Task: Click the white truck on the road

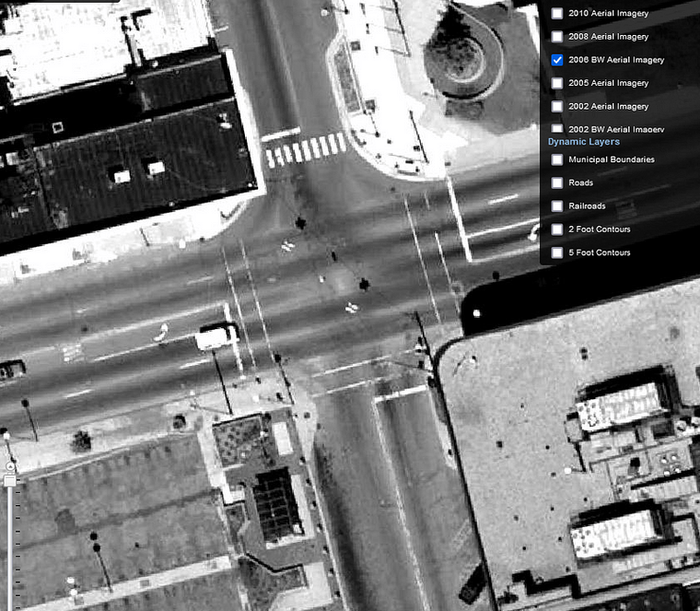Action: click(x=215, y=338)
